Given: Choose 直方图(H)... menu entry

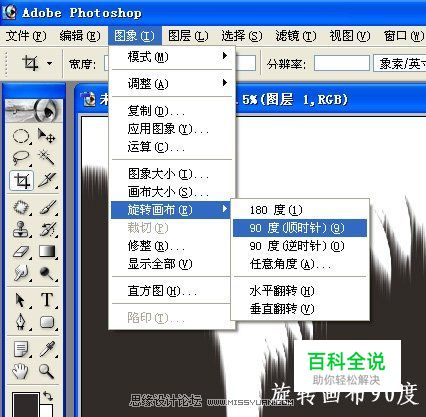Looking at the screenshot, I should coord(171,291).
